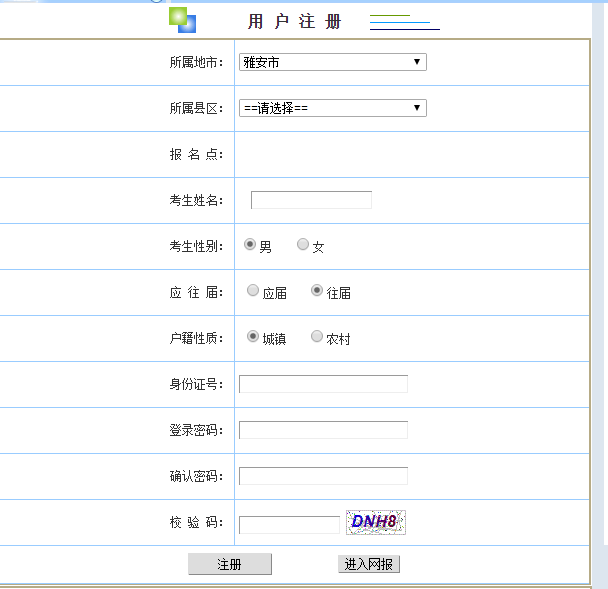Expand the 所属县区 county dropdown

(x=332, y=108)
